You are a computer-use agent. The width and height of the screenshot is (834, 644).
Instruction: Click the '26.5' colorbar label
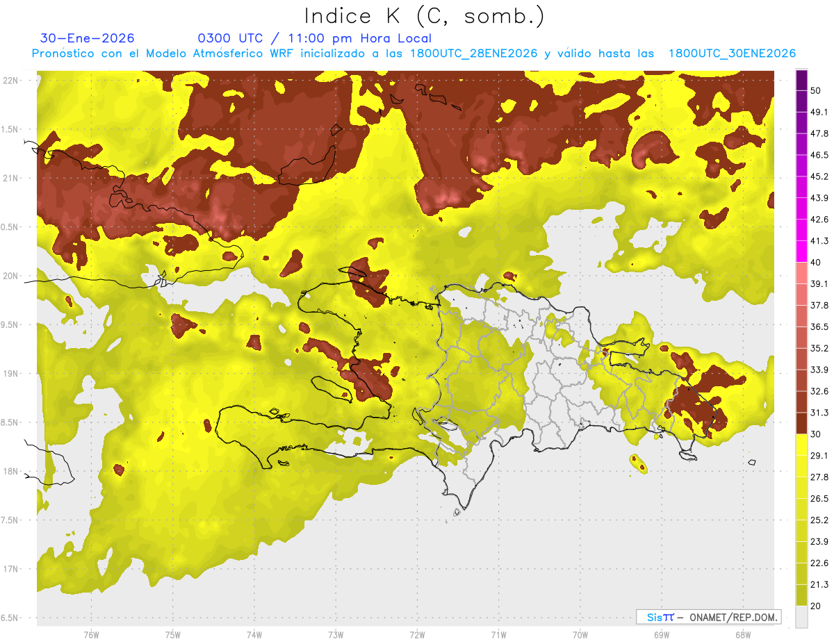(x=819, y=499)
